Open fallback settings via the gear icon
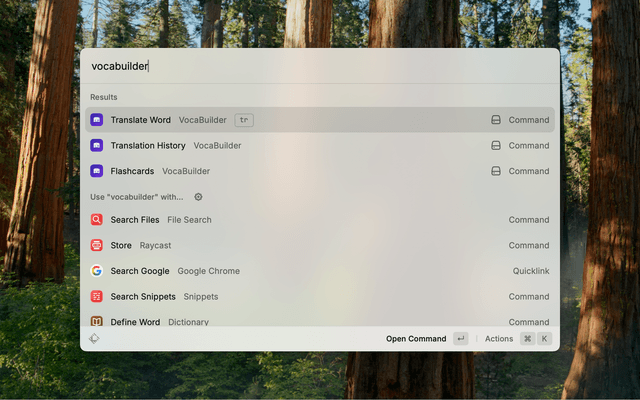The width and height of the screenshot is (640, 400). pos(198,197)
